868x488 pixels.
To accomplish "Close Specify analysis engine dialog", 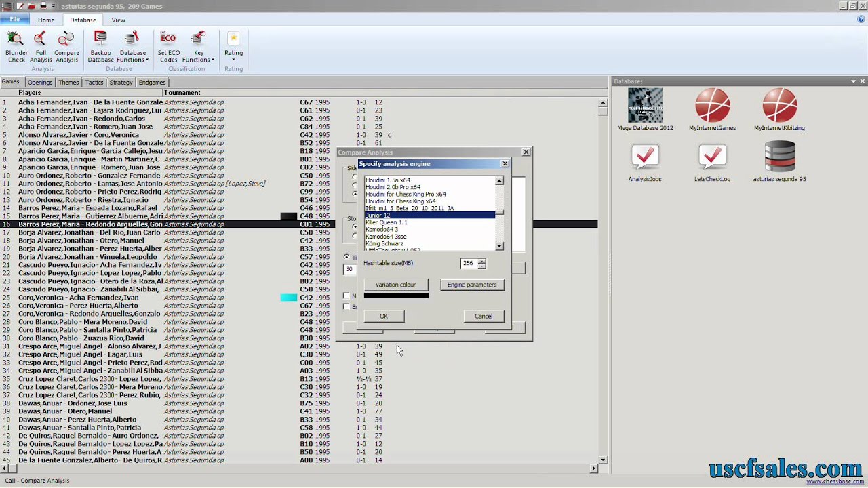I will [505, 163].
